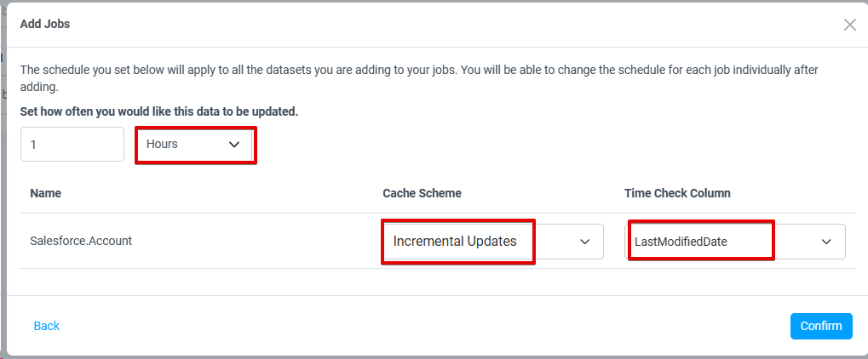Click the 'Set how often' label
Viewport: 868px width, 359px height.
pos(158,111)
